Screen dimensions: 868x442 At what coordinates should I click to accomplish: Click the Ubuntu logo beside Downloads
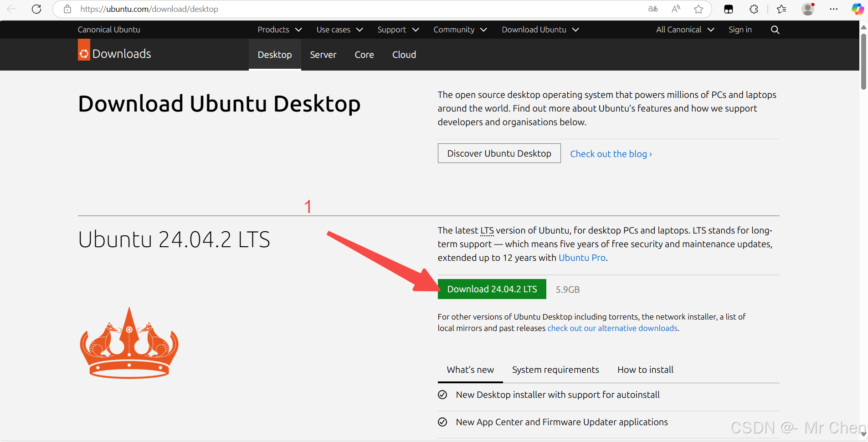pos(84,50)
